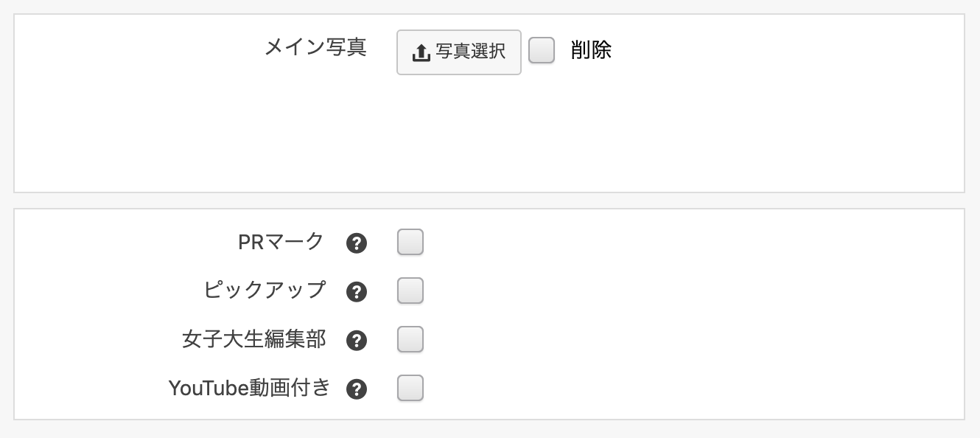The width and height of the screenshot is (980, 438).
Task: Enable the PRマーク checkbox
Action: tap(410, 243)
